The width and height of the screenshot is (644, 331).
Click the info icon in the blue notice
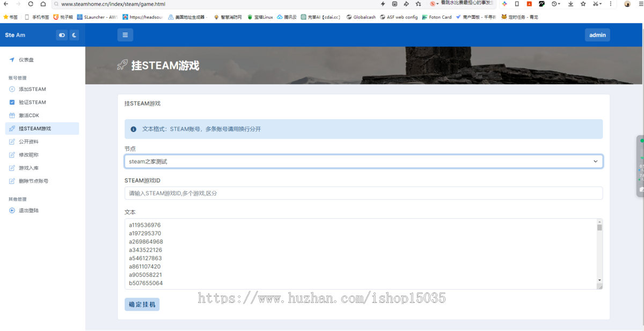pyautogui.click(x=134, y=129)
